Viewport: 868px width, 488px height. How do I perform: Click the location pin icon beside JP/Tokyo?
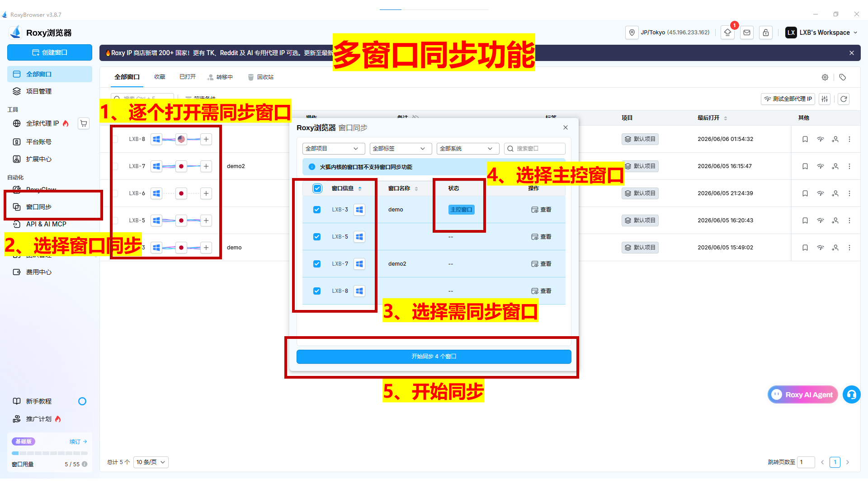coord(632,33)
